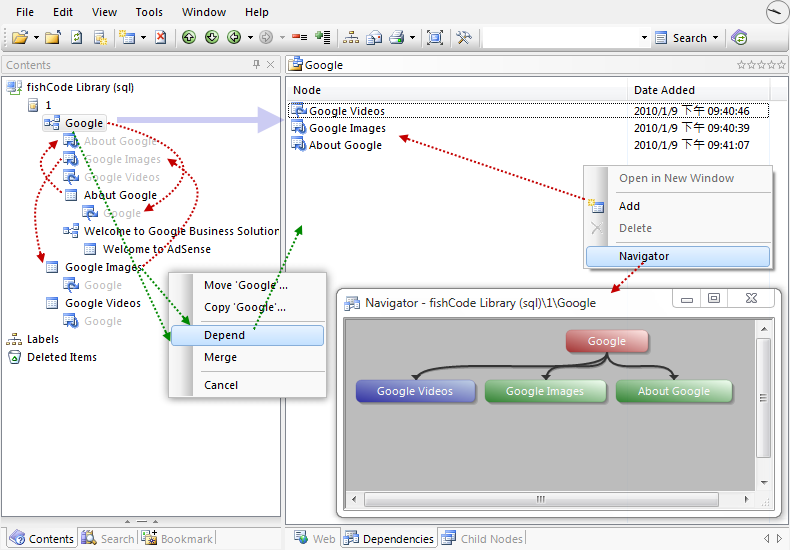This screenshot has width=790, height=550.
Task: Click the hierarchy tree toolbar icon
Action: point(351,37)
